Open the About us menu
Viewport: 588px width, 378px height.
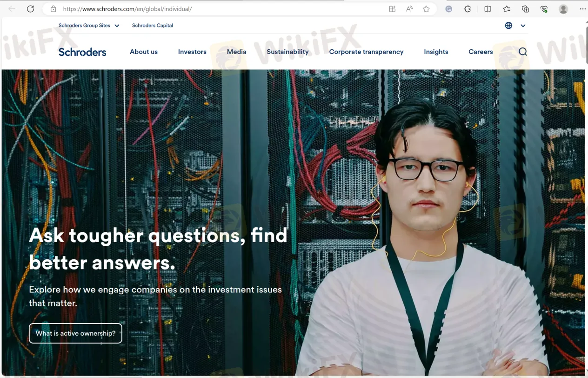(x=144, y=52)
